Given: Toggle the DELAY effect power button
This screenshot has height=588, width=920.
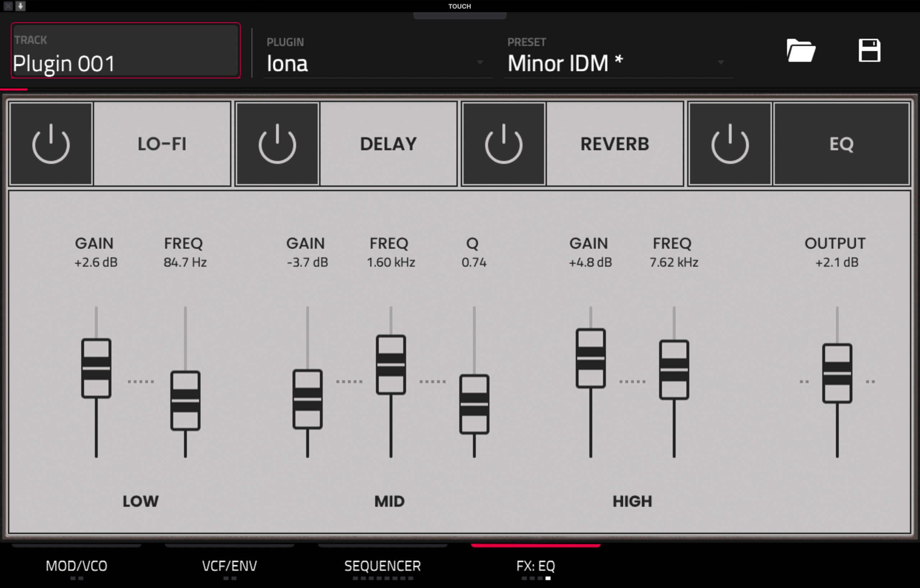Looking at the screenshot, I should tap(277, 144).
